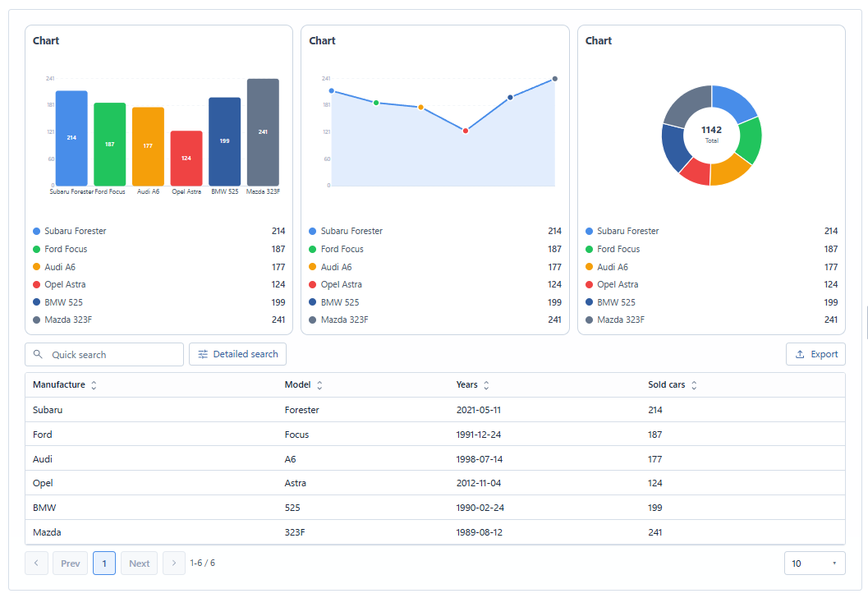
Task: Click the orange Audi A6 donut segment
Action: [728, 171]
